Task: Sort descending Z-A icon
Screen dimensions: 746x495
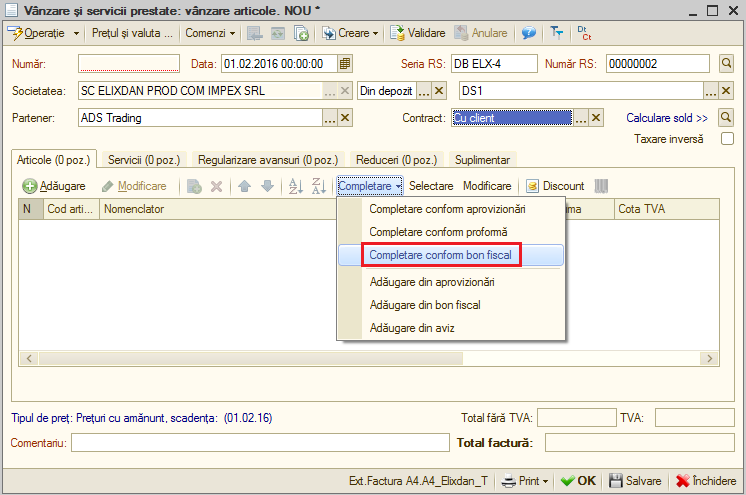Action: tap(319, 186)
